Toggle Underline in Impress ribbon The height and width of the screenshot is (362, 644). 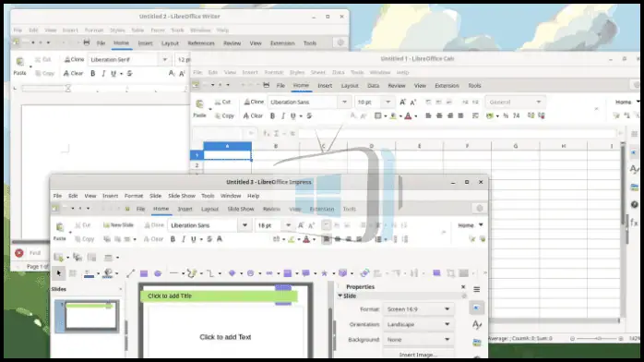(194, 239)
